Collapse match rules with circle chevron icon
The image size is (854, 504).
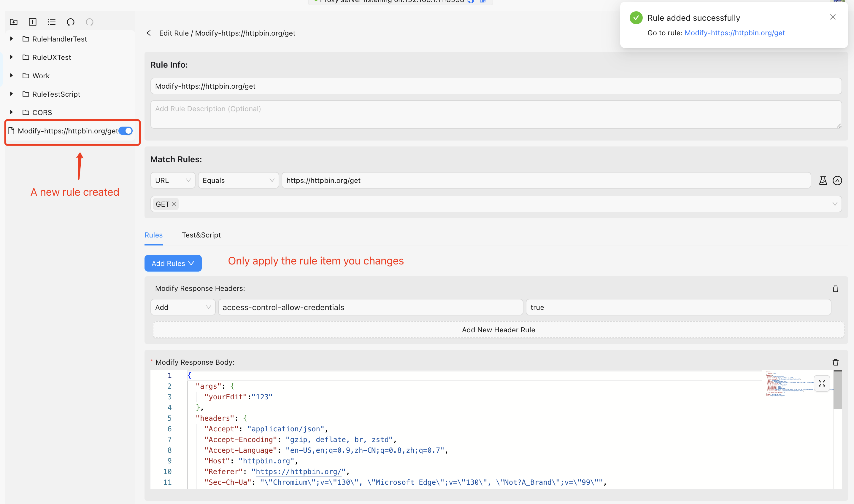coord(837,180)
